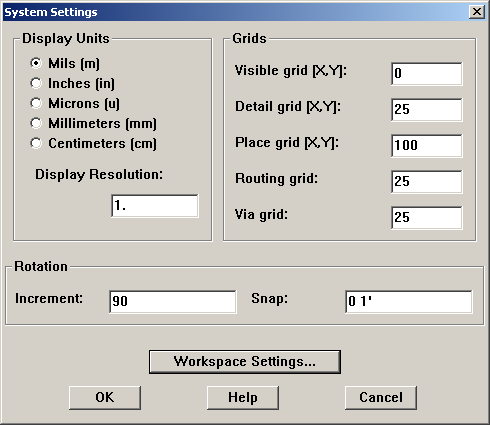
Task: Cancel the System Settings dialog
Action: pyautogui.click(x=381, y=398)
